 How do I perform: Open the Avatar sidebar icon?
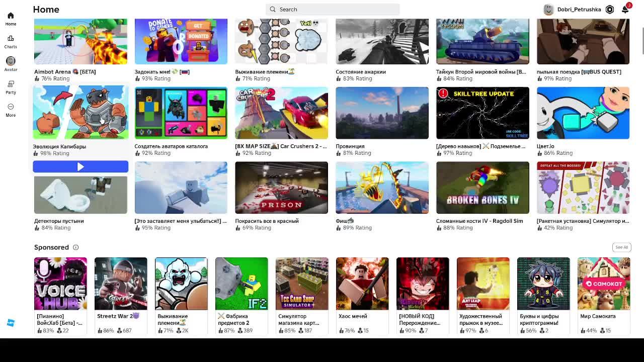click(11, 64)
